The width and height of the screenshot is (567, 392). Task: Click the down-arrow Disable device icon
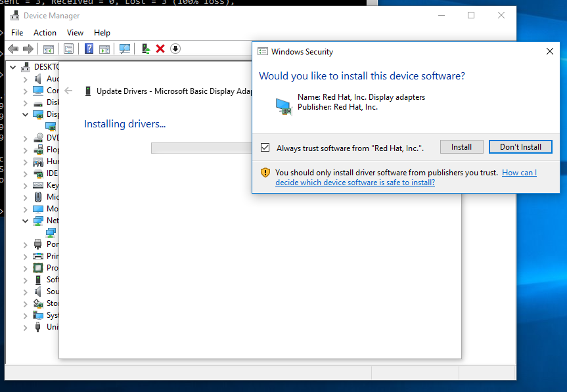(175, 49)
